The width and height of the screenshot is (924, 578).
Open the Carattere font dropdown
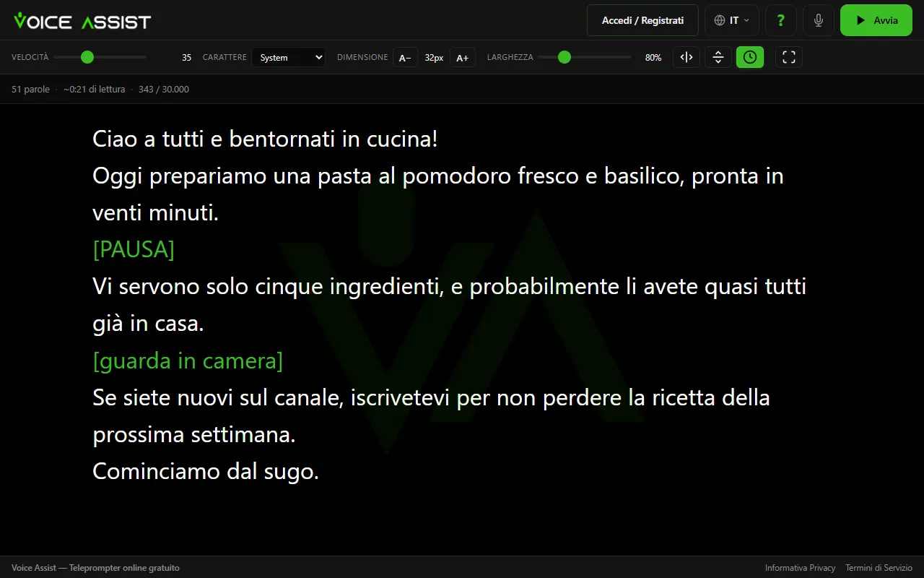(x=288, y=57)
